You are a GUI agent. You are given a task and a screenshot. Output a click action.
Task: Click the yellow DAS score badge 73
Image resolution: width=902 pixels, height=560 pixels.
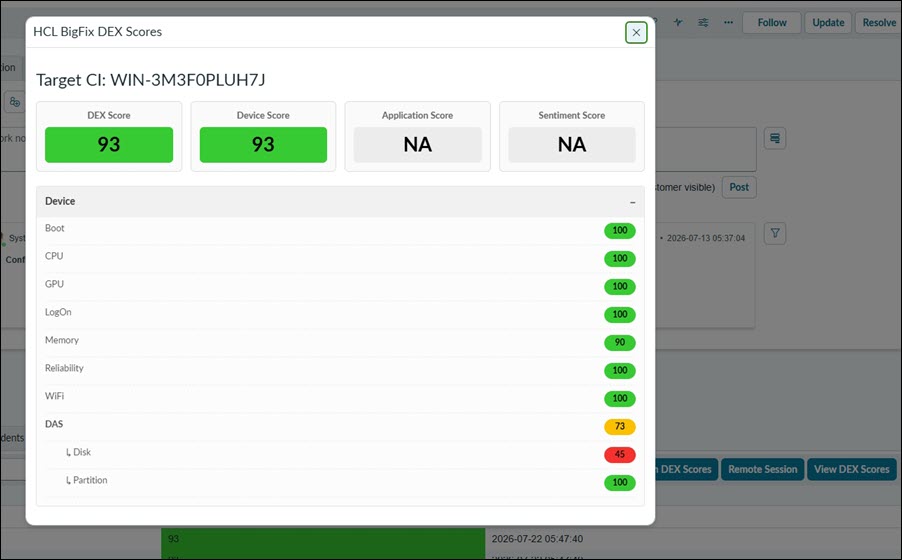point(620,426)
